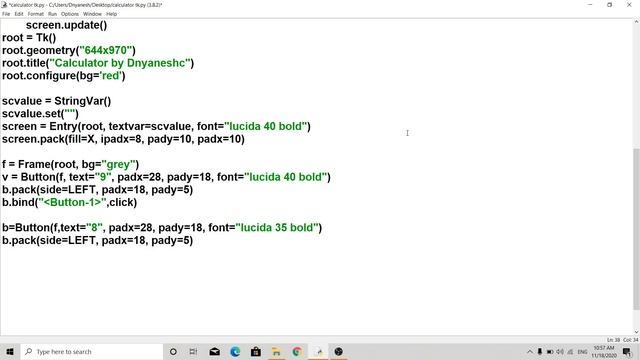Launch the Mail app from taskbar
Viewport: 640px width, 360px height.
pyautogui.click(x=215, y=351)
